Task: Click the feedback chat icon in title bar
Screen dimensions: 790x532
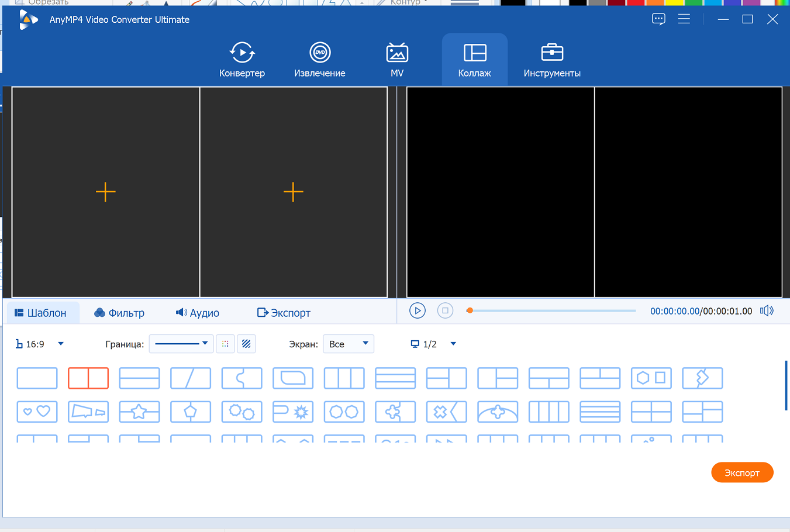Action: click(x=658, y=19)
